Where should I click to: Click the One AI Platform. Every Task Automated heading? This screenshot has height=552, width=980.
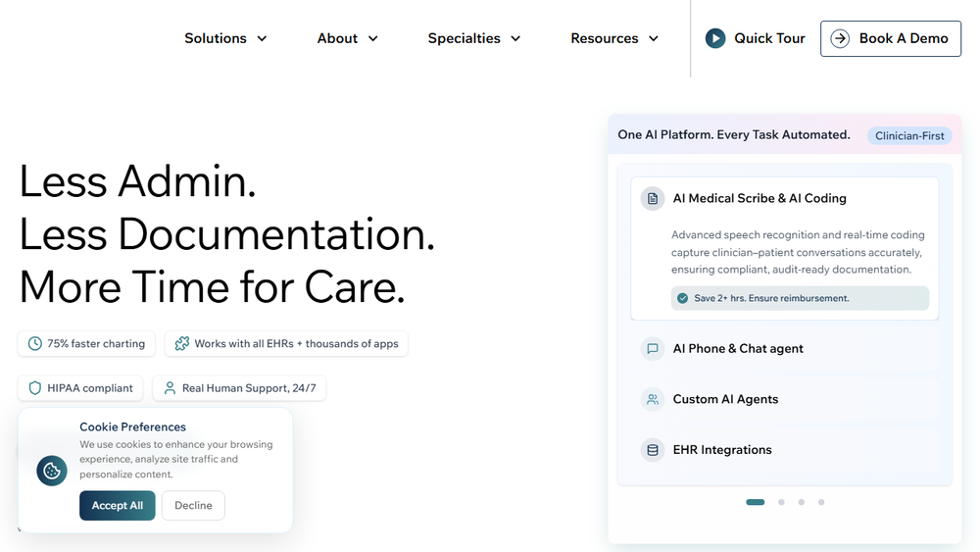(x=734, y=135)
